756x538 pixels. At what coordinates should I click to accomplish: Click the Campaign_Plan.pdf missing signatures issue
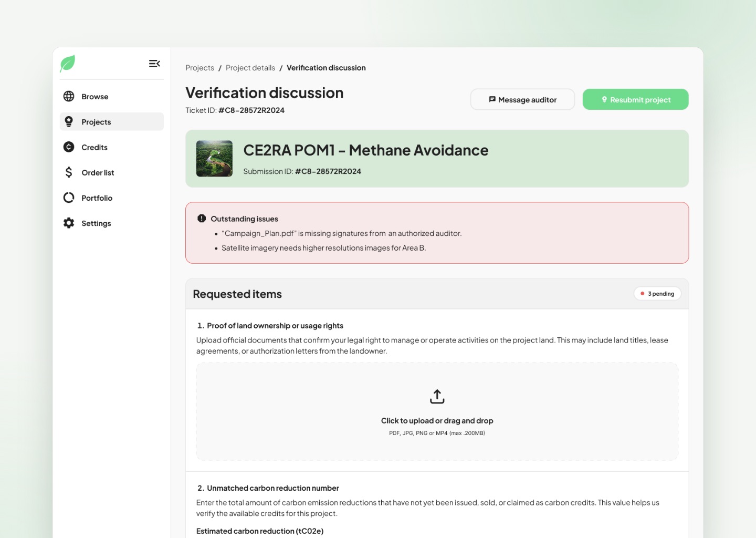[342, 233]
